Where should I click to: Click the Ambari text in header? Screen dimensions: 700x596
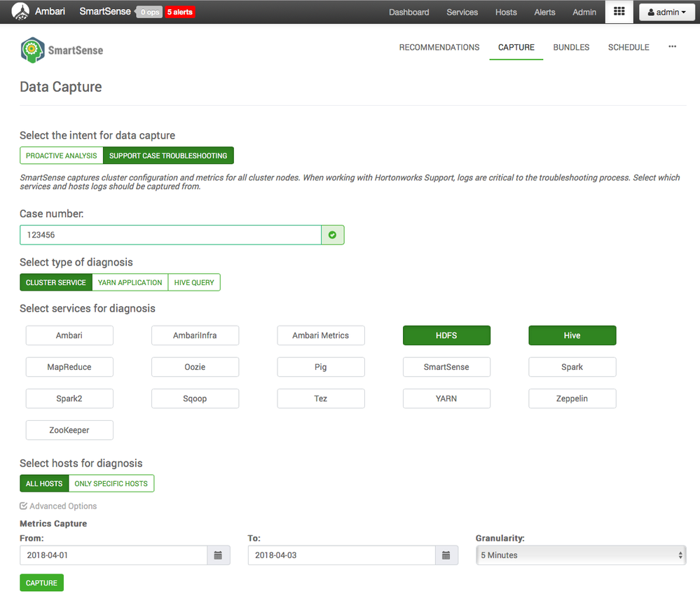click(50, 11)
